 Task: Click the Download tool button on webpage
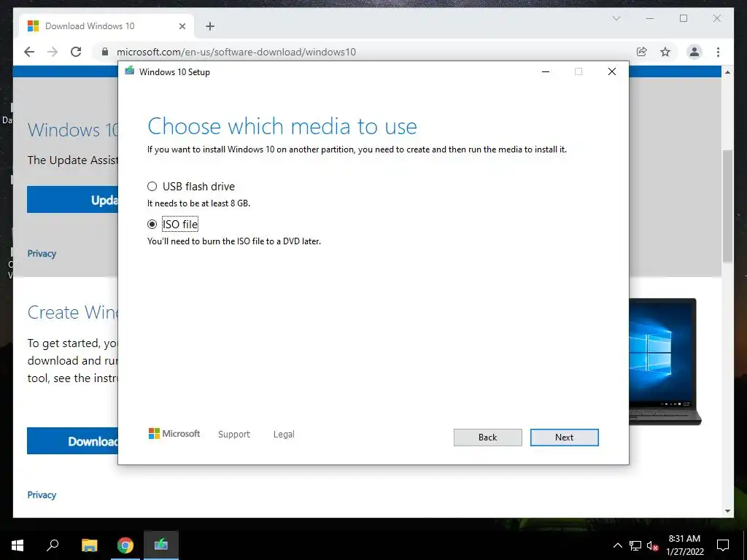[x=72, y=441]
